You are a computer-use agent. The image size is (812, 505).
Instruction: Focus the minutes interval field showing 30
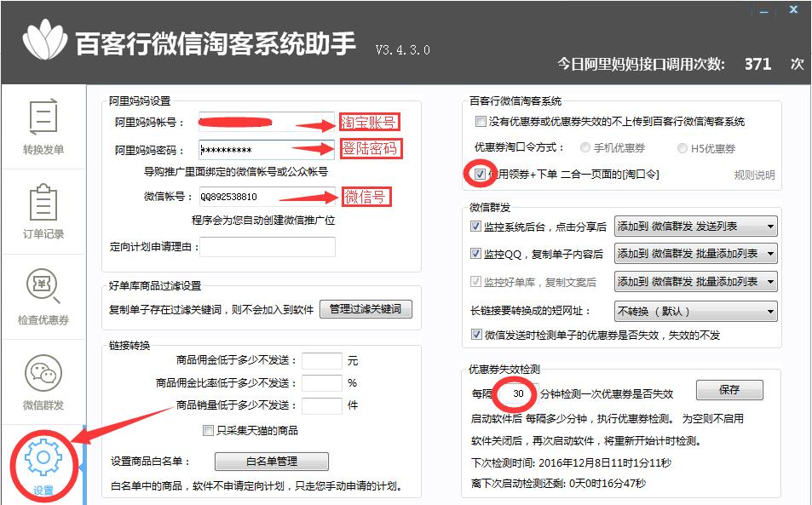pos(518,393)
